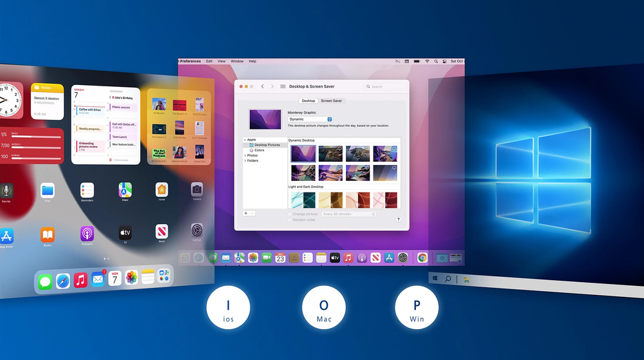This screenshot has height=360, width=644.
Task: Tap the Podcasts app on iPad home screen
Action: point(87,233)
